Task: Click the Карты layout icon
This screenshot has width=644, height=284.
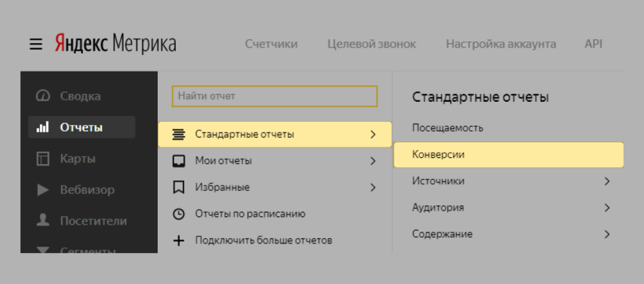Action: 43,159
